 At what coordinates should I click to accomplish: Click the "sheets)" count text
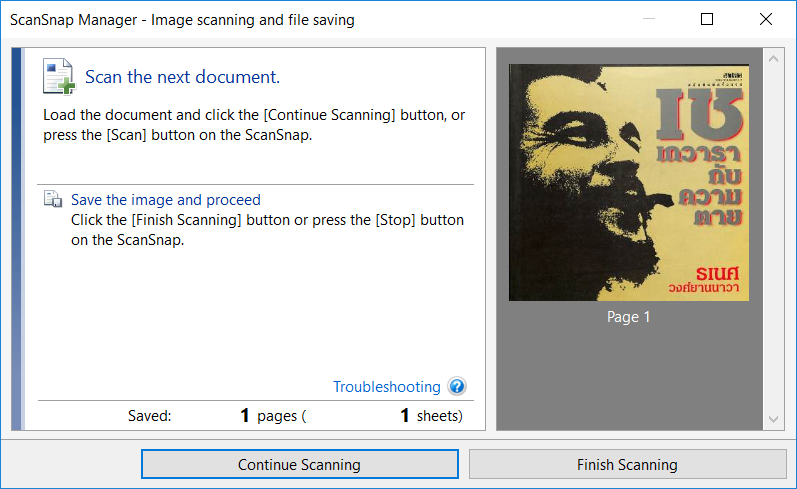click(x=440, y=416)
